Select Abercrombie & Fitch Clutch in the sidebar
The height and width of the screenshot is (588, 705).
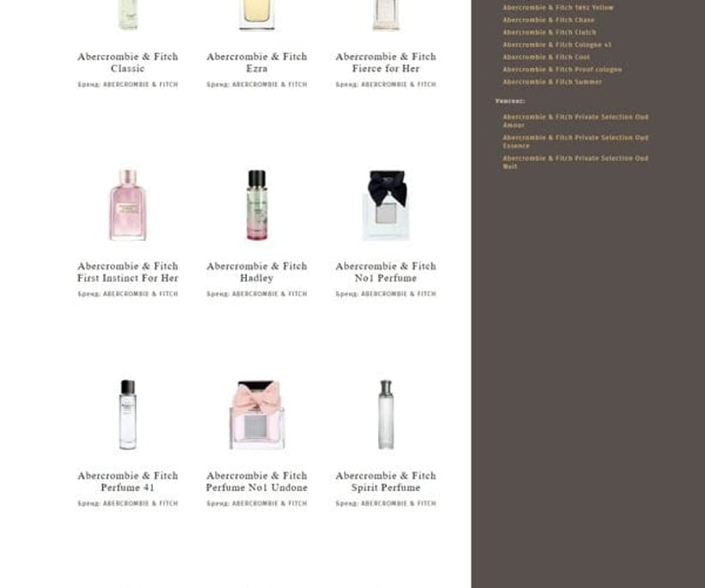pos(549,33)
